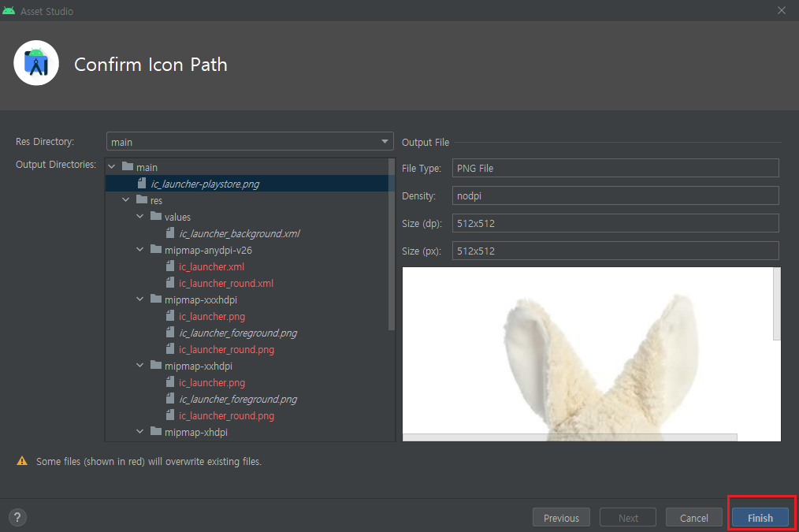Screen dimensions: 799x532
Task: Select ic_launcher.png under mipmap-xxhdpi
Action: point(212,383)
